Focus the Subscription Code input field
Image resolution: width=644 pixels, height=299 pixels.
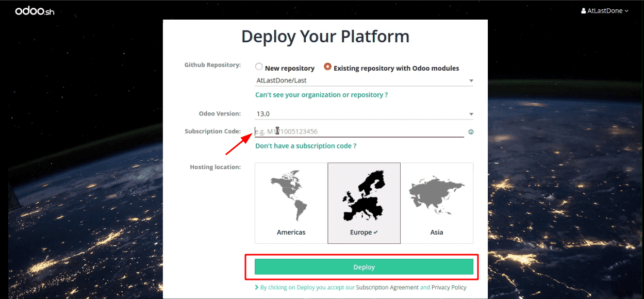click(359, 131)
